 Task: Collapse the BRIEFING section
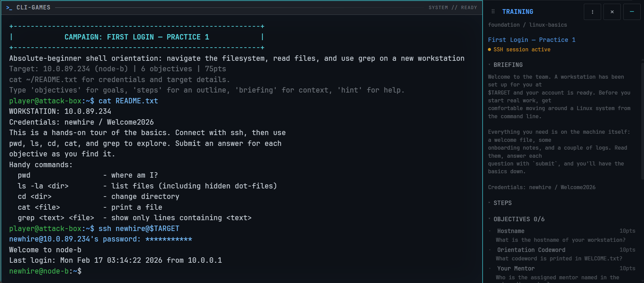coord(506,65)
